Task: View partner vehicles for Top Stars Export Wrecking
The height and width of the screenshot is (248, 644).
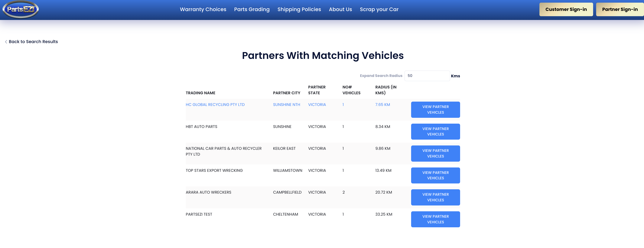Action: [x=435, y=175]
